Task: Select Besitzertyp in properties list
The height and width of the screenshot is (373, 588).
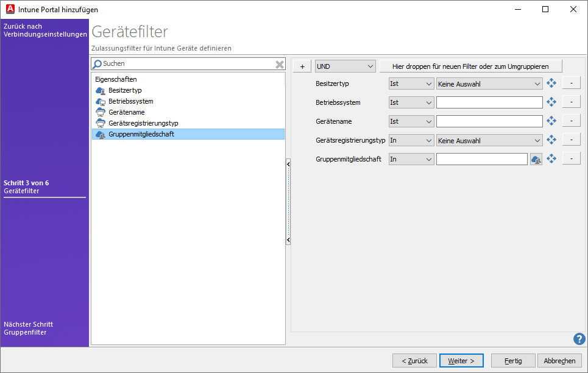Action: [188, 90]
